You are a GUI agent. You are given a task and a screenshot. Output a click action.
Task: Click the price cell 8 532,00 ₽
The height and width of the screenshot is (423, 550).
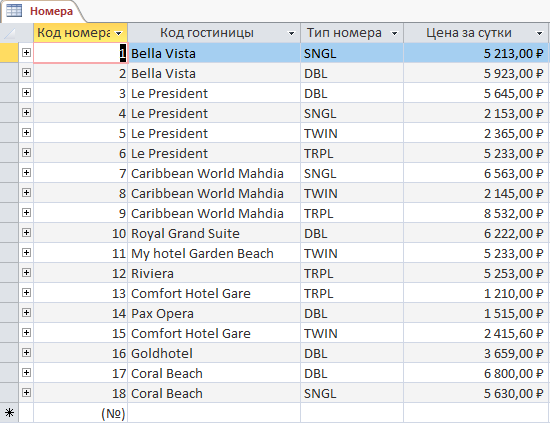(476, 213)
